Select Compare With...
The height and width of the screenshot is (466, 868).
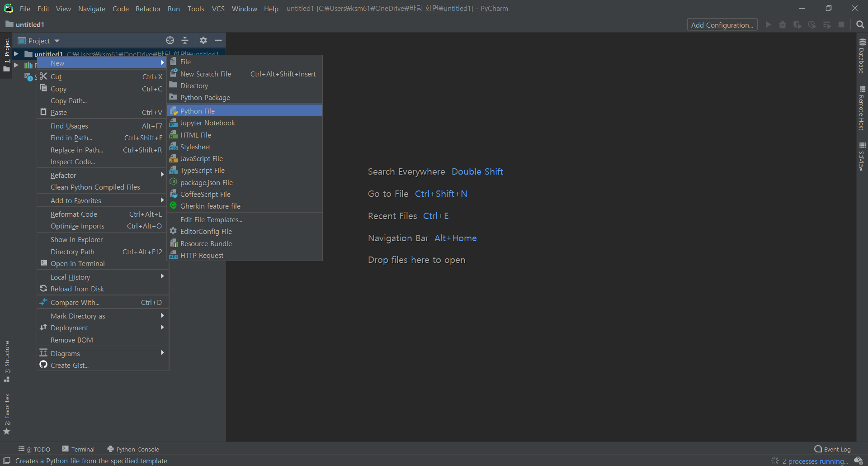103,302
